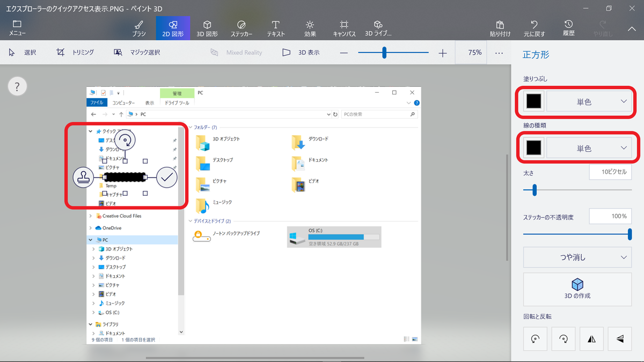Open the つや消し material dropdown
The image size is (644, 362).
pos(577,257)
